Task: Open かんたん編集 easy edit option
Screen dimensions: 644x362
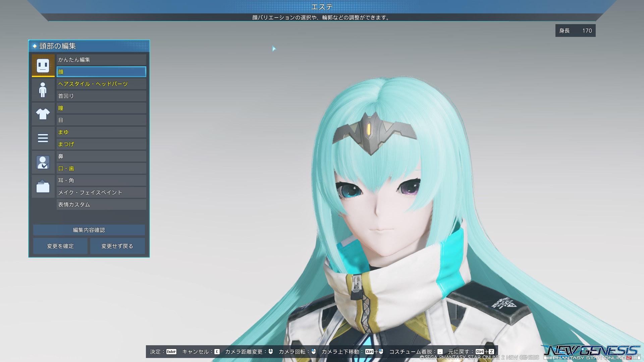Action: click(x=101, y=60)
